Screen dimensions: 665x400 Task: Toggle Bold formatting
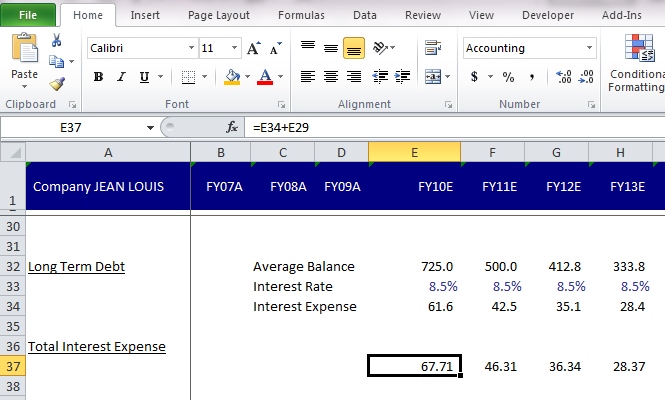(98, 77)
